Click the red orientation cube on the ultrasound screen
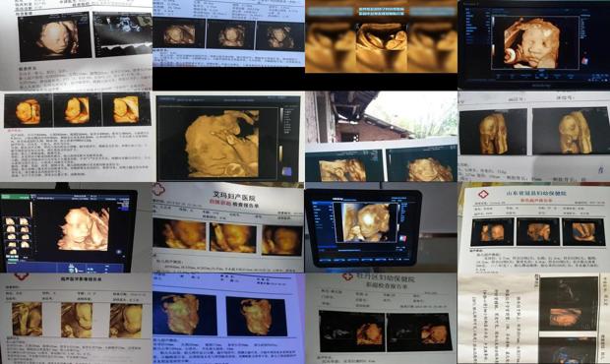Screen dimensions: 610x364 [584, 61]
